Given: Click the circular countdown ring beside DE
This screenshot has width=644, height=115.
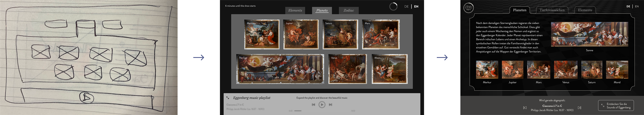Looking at the screenshot, I should click(x=393, y=7).
